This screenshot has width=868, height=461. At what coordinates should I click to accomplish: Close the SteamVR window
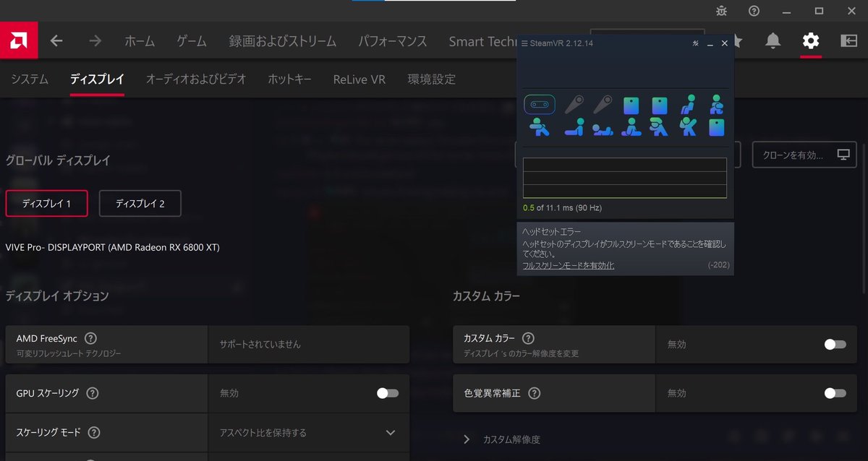coord(725,43)
